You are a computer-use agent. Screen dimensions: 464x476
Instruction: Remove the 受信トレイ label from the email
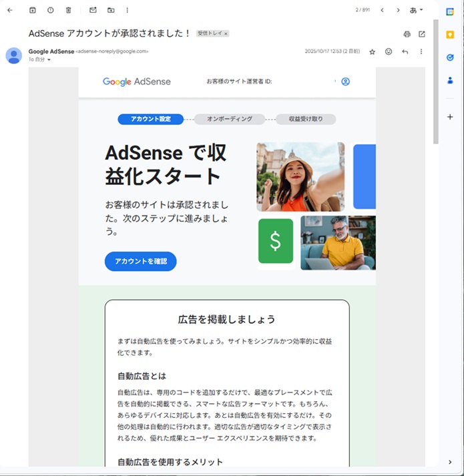(226, 33)
